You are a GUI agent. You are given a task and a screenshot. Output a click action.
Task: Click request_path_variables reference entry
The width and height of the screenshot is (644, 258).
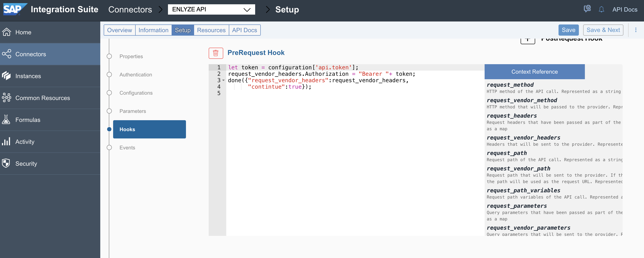(x=523, y=190)
